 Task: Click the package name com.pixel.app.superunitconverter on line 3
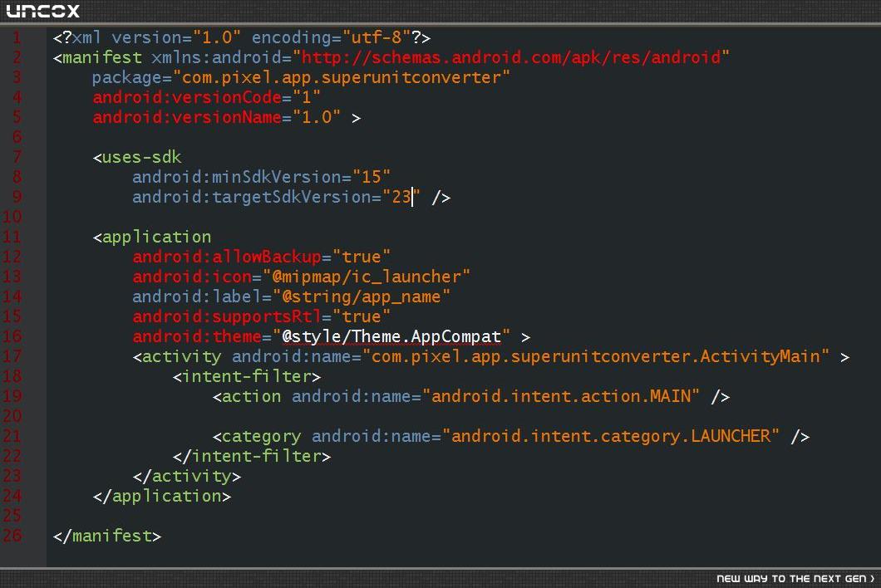click(341, 77)
